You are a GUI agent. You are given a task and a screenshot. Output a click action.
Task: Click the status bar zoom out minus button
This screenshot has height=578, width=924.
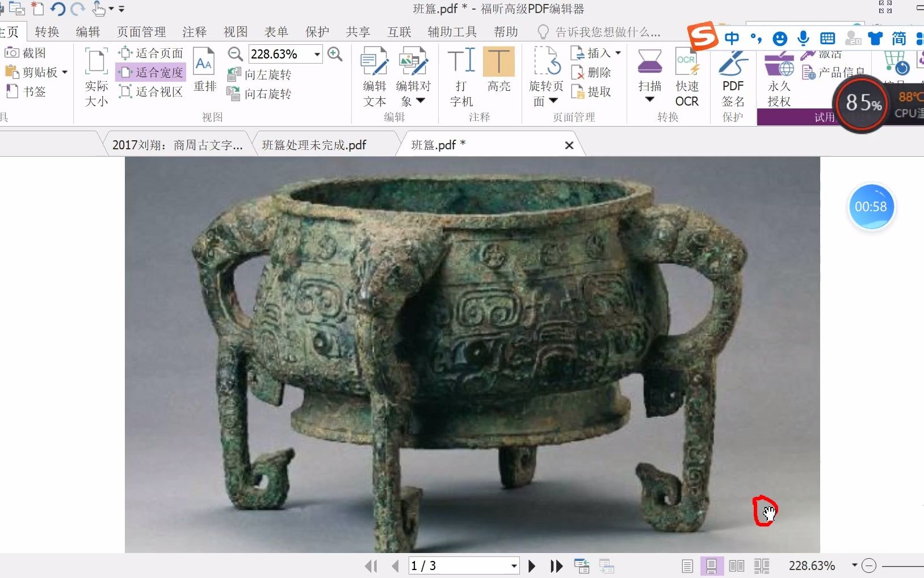pyautogui.click(x=869, y=566)
